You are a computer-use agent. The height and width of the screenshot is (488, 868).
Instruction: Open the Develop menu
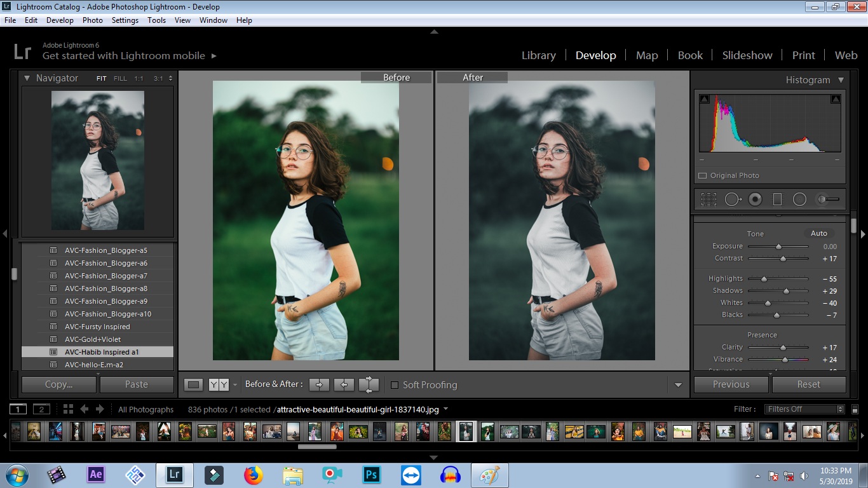60,20
